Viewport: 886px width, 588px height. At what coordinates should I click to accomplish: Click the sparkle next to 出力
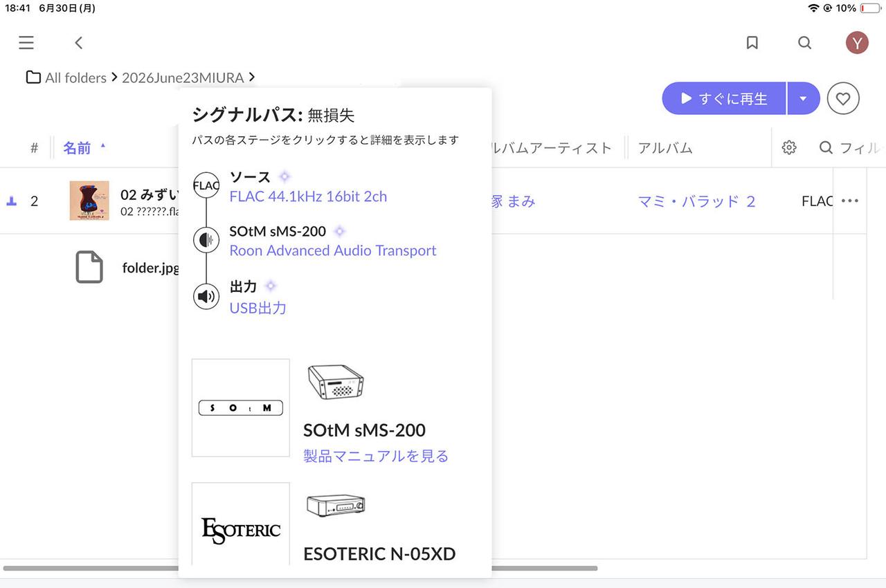[x=271, y=286]
